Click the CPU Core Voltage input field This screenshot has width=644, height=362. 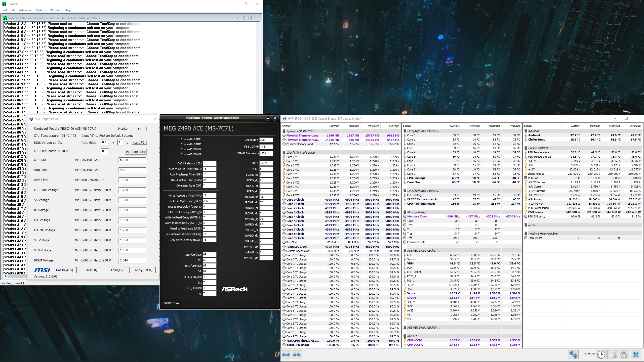point(132,190)
